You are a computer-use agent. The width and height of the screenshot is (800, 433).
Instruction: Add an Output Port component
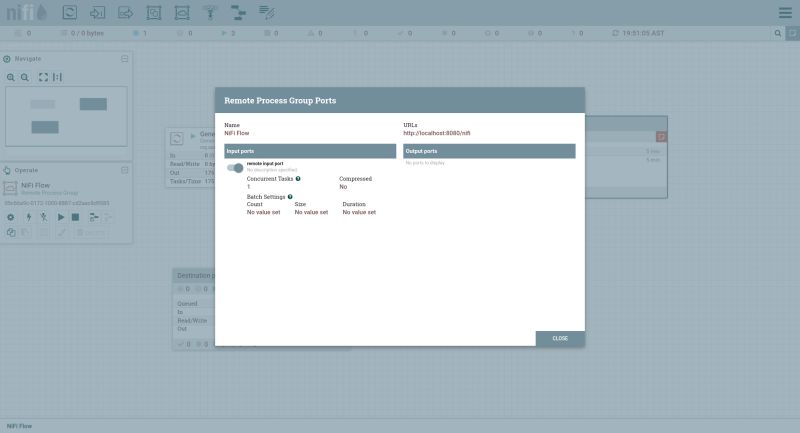tap(126, 12)
